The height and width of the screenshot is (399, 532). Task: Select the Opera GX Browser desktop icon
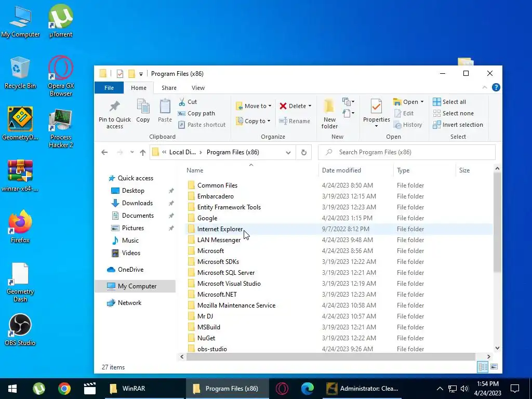pyautogui.click(x=60, y=76)
